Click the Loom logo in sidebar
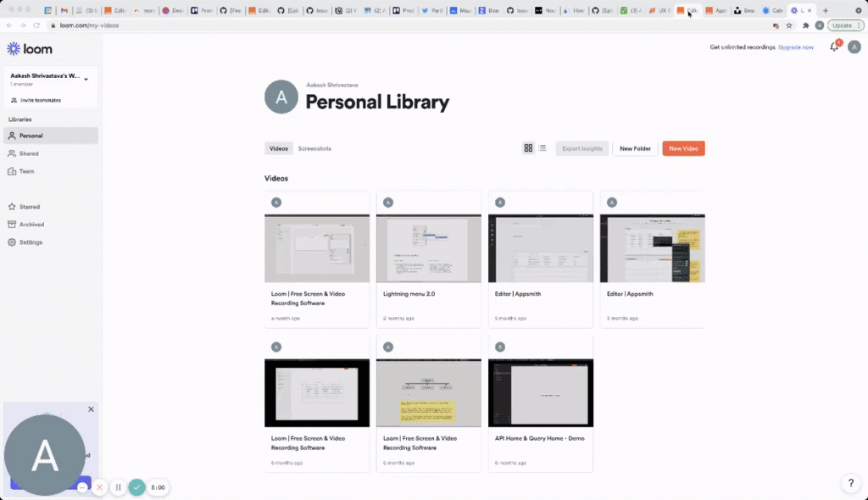Viewport: 868px width, 500px height. pyautogui.click(x=30, y=48)
